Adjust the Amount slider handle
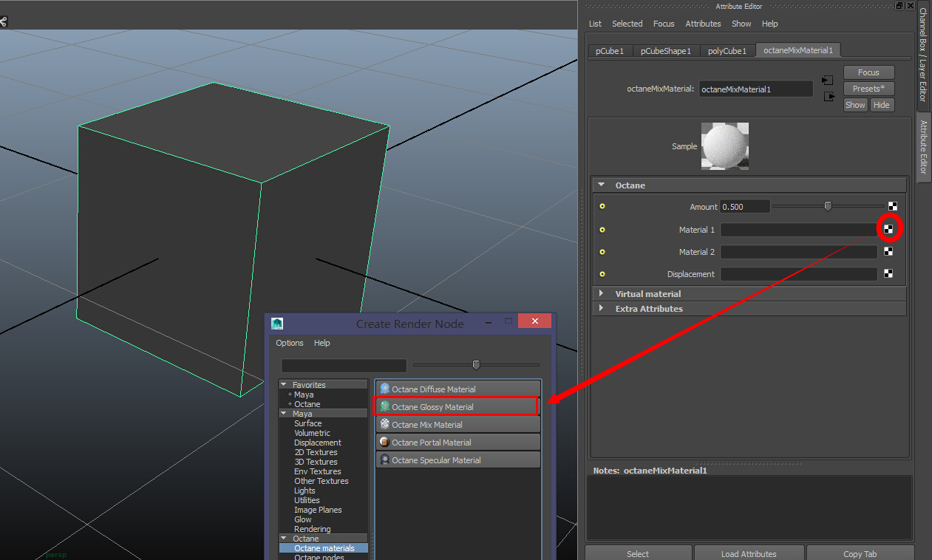The width and height of the screenshot is (932, 560). (828, 206)
